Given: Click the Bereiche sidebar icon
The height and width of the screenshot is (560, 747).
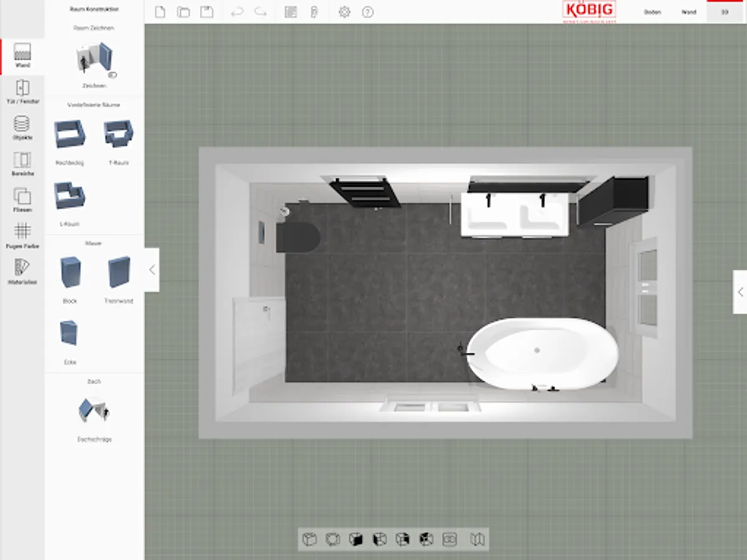Looking at the screenshot, I should coord(22,163).
